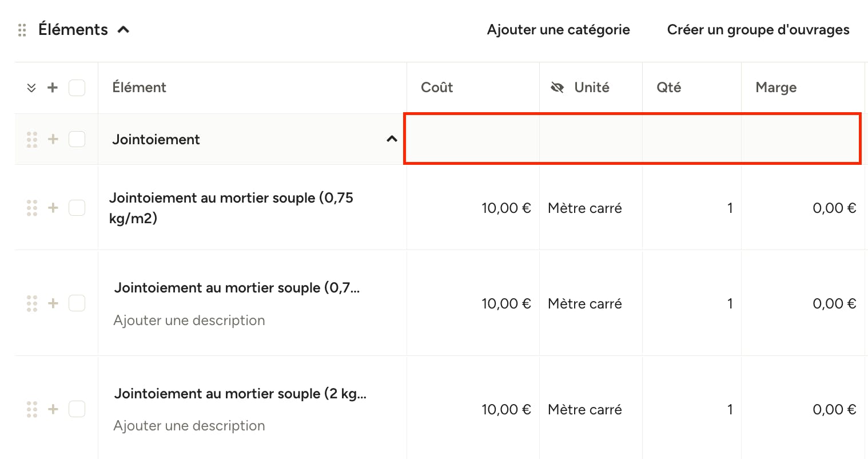Click Créer un groupe d'ouvrages
Viewport: 868px width, 459px height.
[x=758, y=30]
